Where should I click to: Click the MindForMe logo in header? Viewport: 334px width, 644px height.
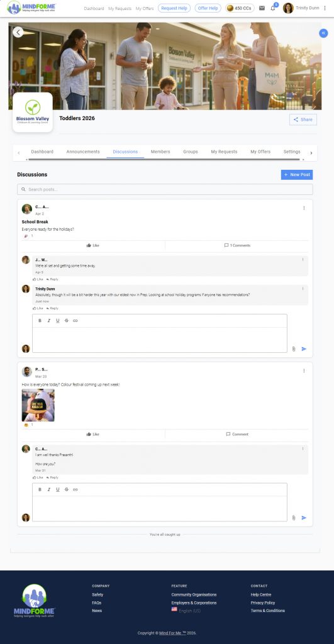coord(31,8)
